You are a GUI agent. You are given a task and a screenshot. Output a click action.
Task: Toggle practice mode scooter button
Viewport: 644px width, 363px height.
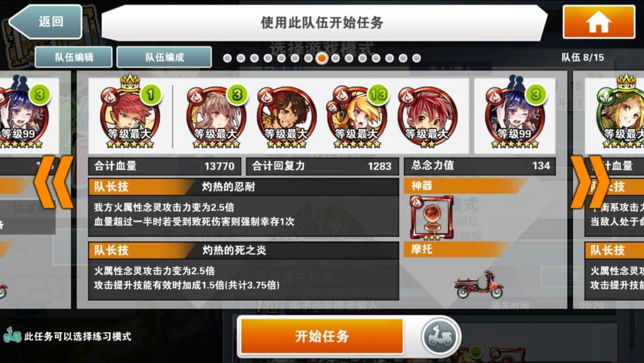tap(440, 337)
